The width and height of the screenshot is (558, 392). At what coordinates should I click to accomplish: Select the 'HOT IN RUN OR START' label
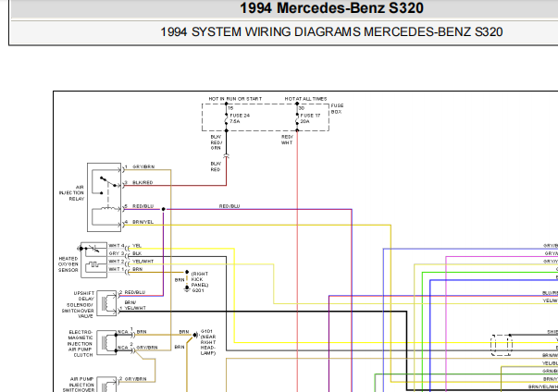(x=235, y=99)
